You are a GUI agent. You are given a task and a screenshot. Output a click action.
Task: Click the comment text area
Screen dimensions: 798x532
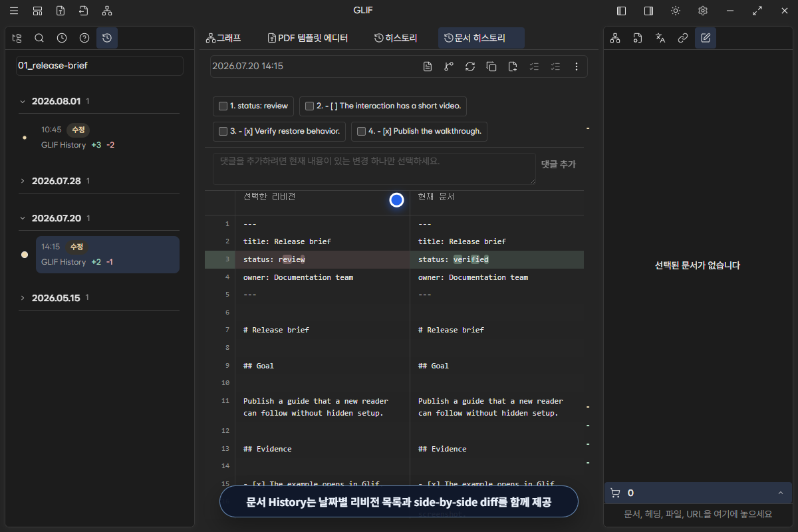click(374, 169)
